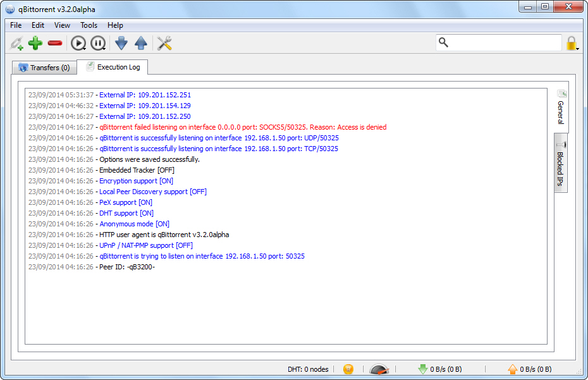Click the Anonymous mode [ON] log line
The image size is (588, 380).
[x=99, y=224]
